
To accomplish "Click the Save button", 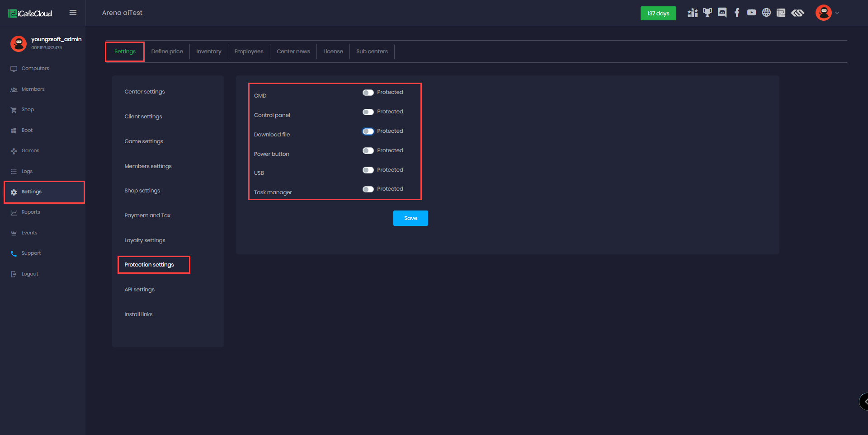I will 410,218.
